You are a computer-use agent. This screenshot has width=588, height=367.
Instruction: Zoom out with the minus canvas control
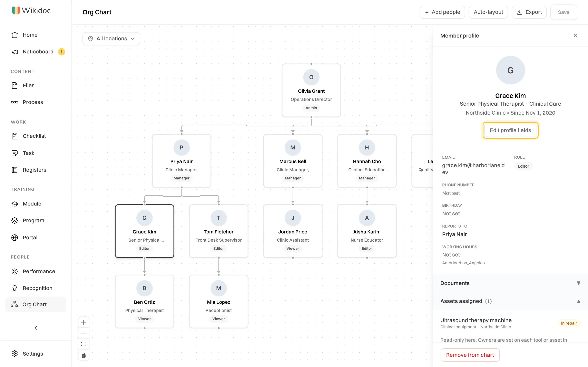click(x=84, y=333)
